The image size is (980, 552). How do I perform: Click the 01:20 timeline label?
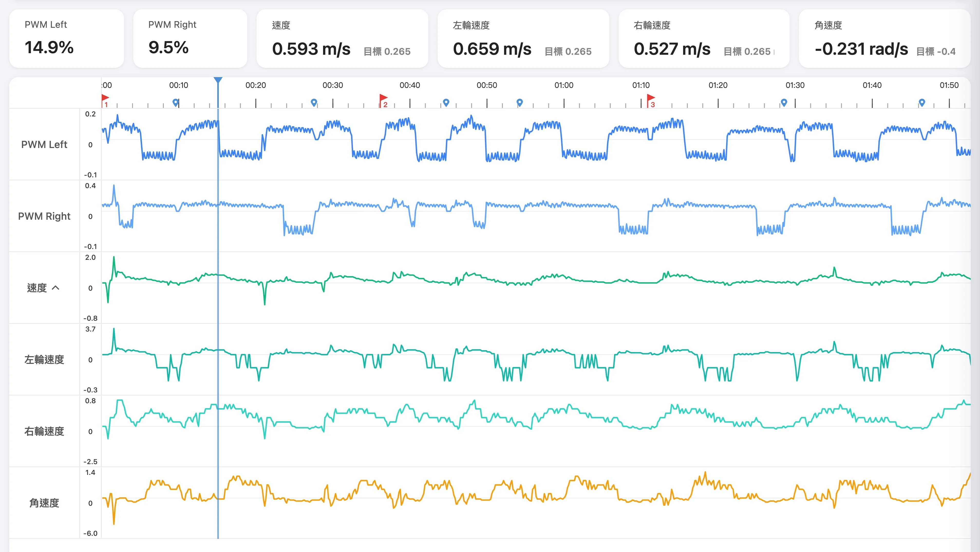point(718,85)
